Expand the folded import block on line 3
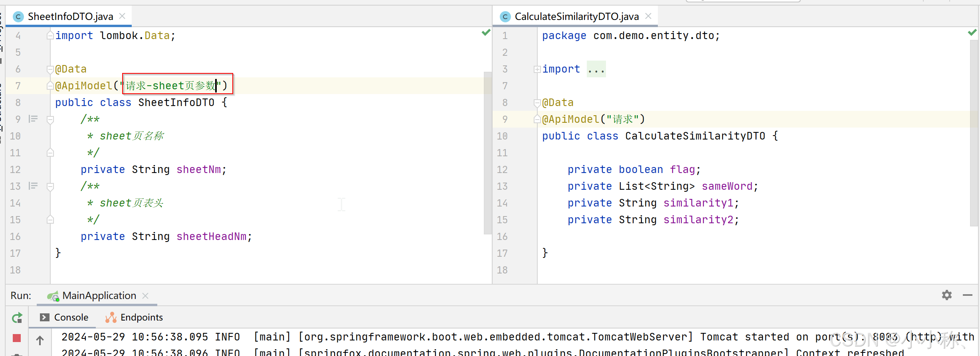 [537, 69]
